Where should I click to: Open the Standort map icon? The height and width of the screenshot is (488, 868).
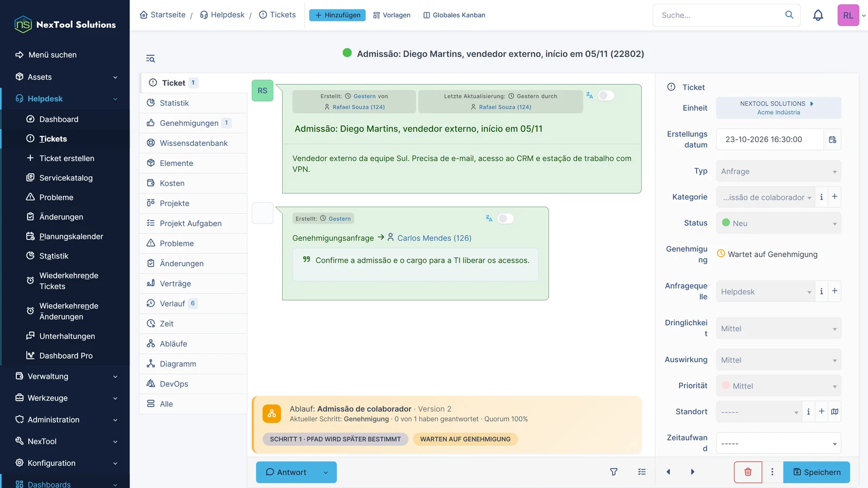tap(835, 412)
